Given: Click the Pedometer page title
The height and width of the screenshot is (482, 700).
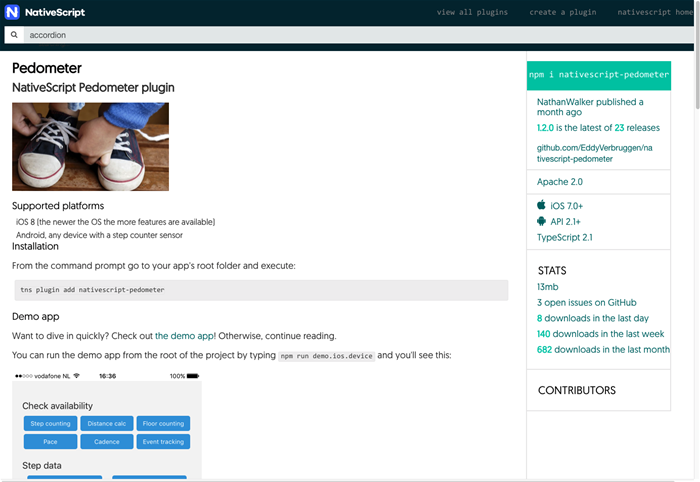Looking at the screenshot, I should pos(47,68).
